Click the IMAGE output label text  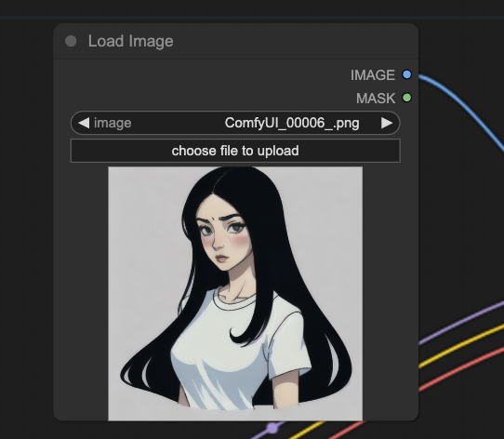point(373,75)
